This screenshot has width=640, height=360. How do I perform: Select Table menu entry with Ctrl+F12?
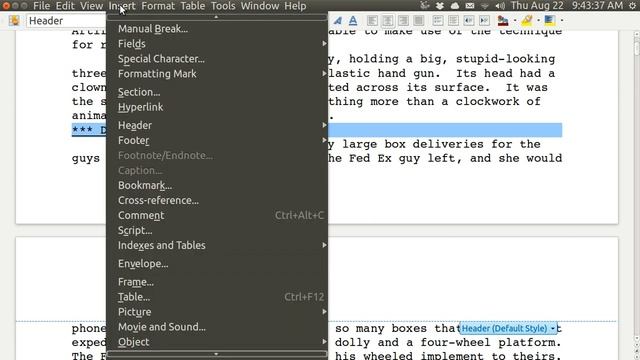pyautogui.click(x=217, y=297)
